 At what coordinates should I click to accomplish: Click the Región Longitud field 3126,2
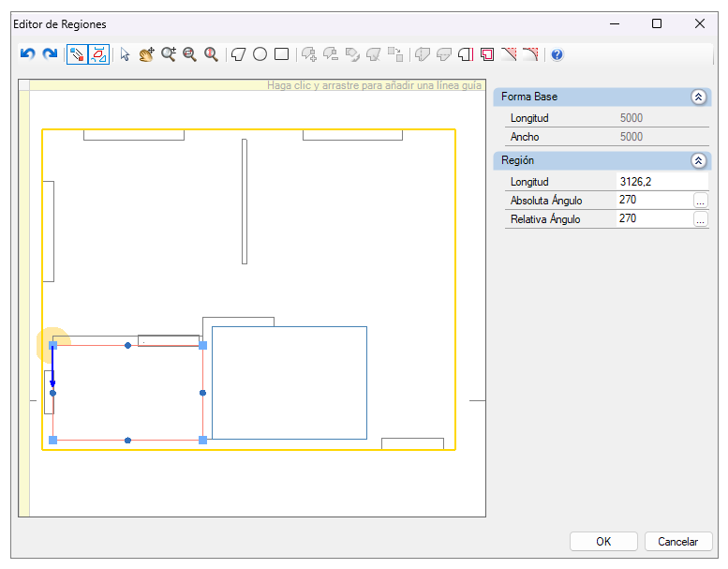(662, 182)
